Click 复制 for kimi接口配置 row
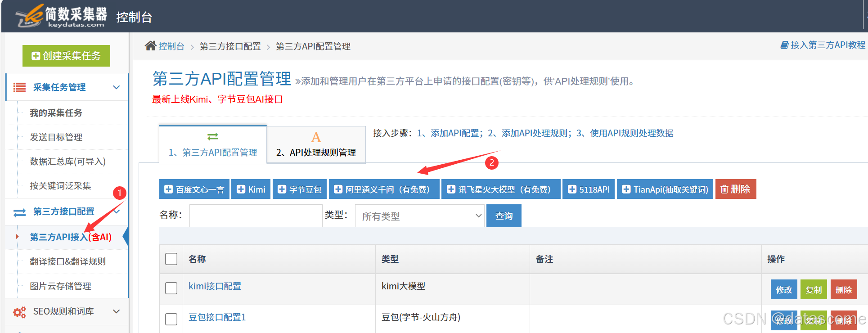 pyautogui.click(x=814, y=290)
